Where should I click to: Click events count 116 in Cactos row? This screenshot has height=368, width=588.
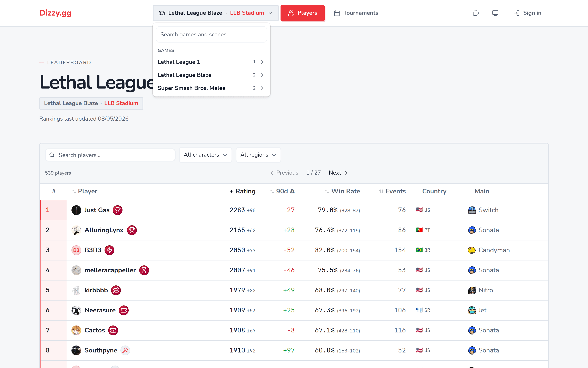[400, 330]
